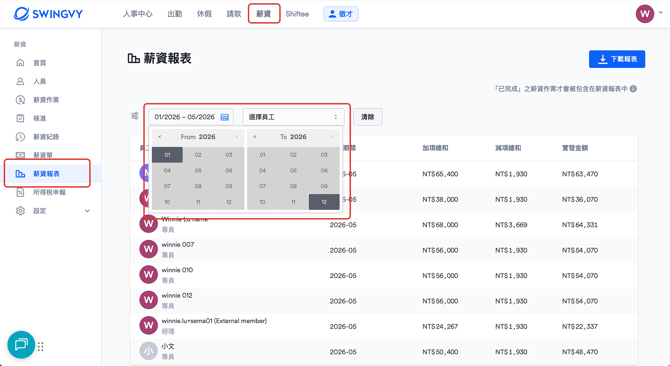Select month 09 in From picker
Screen dimensions: 670x366
[229, 186]
